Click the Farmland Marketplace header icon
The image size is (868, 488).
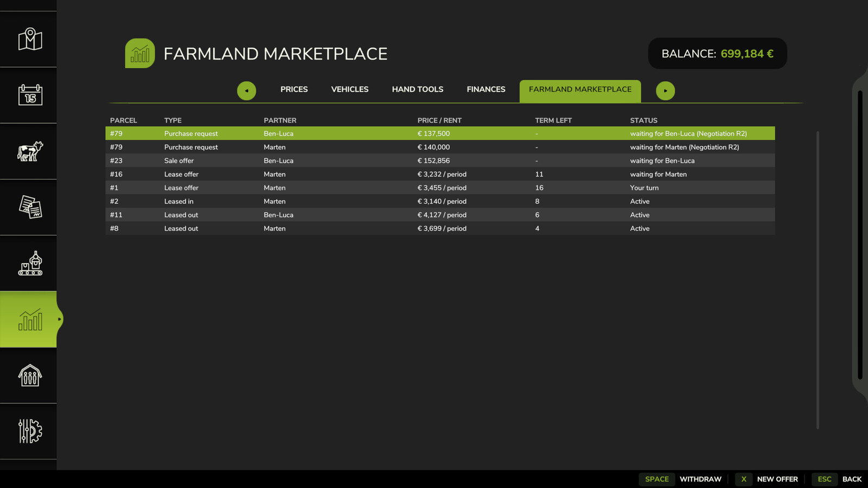tap(140, 53)
